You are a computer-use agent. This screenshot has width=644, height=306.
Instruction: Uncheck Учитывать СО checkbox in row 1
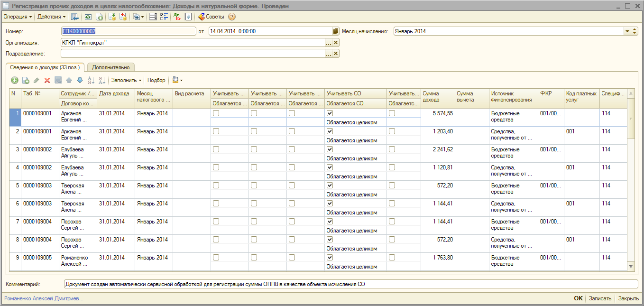(x=330, y=113)
